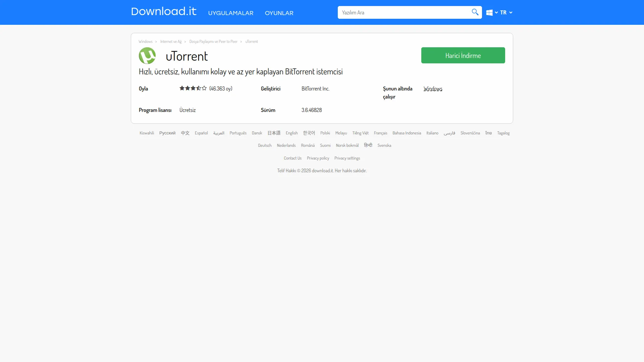Go to Download.it home logo

tap(164, 12)
